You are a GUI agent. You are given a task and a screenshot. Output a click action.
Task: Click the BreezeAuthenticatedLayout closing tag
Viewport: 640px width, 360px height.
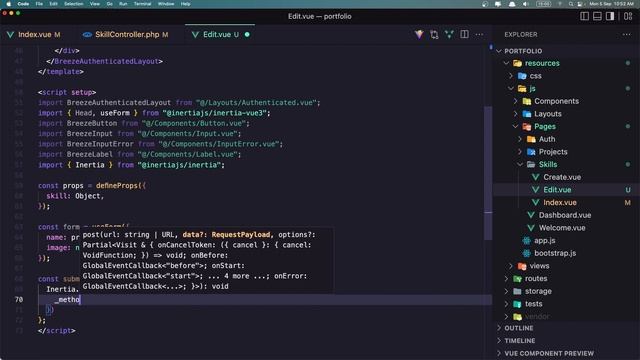pyautogui.click(x=104, y=61)
